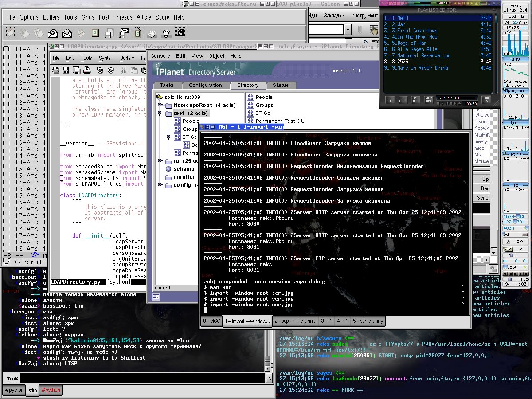Open the Threads menu in Gnus

pos(123,17)
